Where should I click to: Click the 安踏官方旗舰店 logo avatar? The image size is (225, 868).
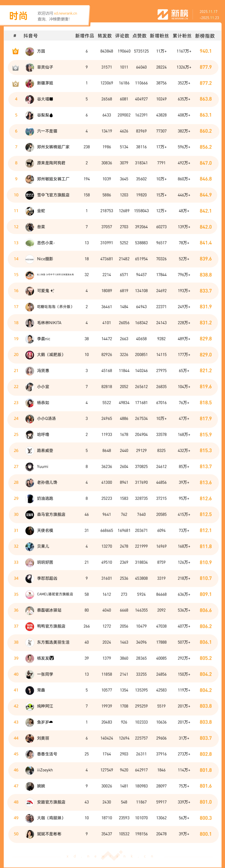coord(30,802)
